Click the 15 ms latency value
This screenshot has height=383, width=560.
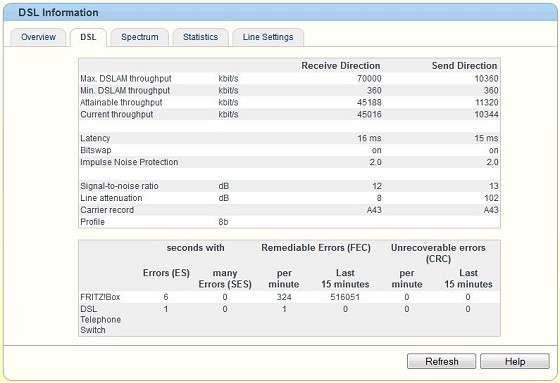(486, 138)
